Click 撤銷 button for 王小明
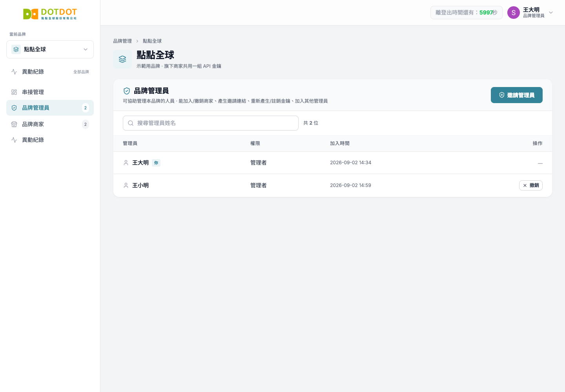The height and width of the screenshot is (392, 565). [x=531, y=185]
